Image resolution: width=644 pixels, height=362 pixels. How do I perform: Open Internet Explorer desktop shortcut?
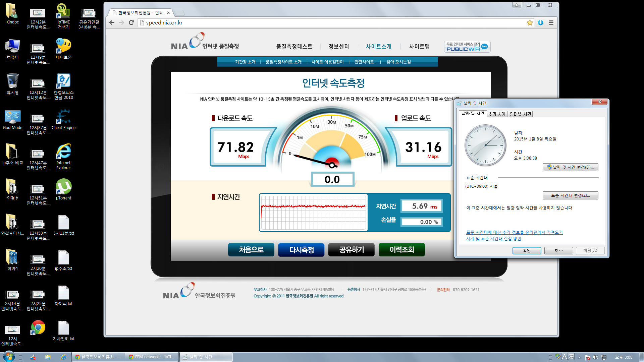[x=63, y=157]
